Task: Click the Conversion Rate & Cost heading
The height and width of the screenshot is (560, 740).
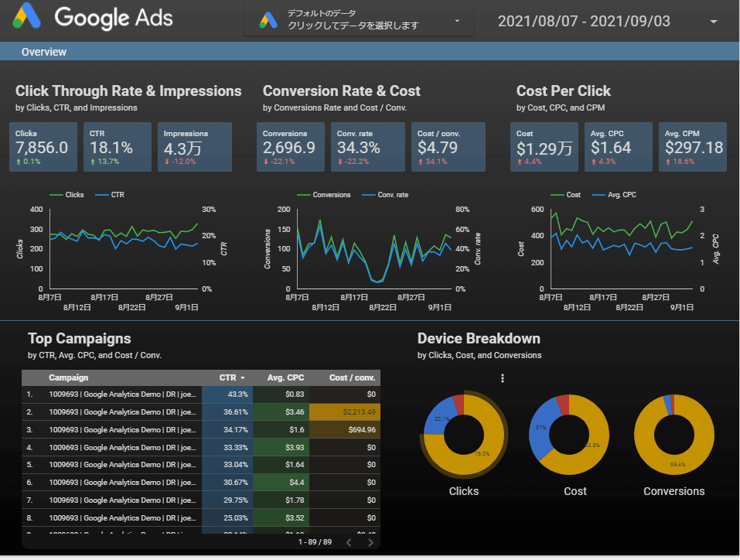Action: coord(342,90)
